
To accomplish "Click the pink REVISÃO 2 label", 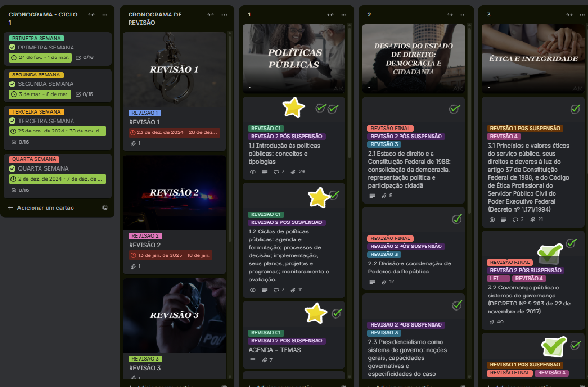I will [x=145, y=236].
